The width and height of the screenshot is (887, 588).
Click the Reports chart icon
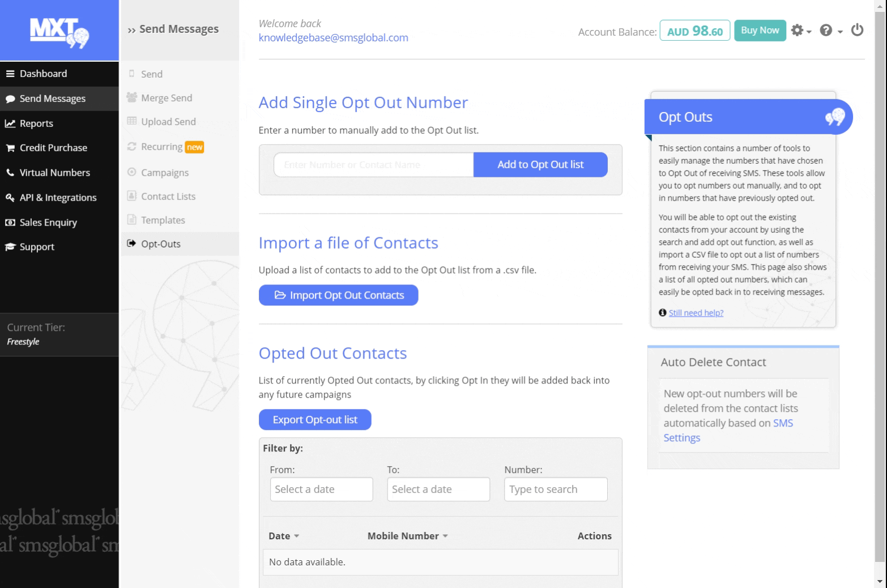click(10, 123)
